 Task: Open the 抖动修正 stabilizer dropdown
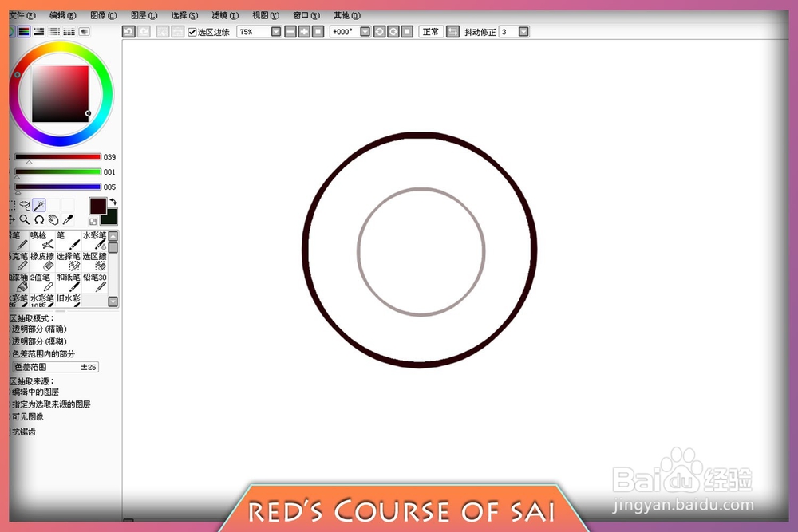523,32
